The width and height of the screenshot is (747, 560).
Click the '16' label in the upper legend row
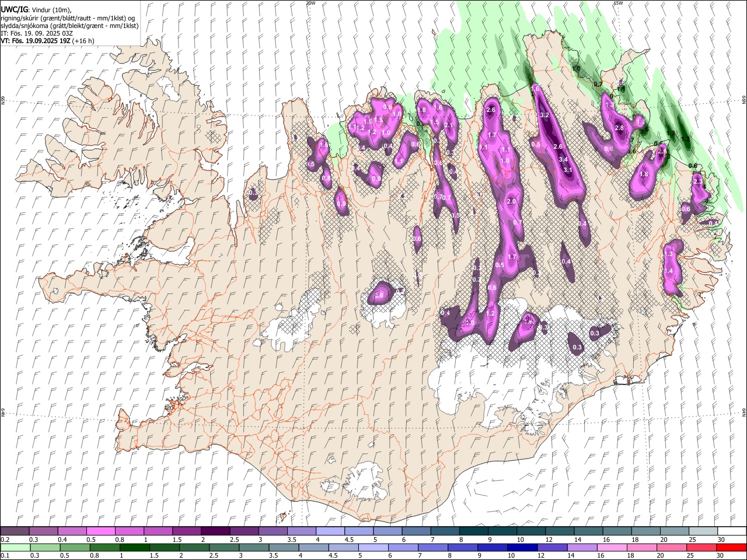(x=606, y=540)
